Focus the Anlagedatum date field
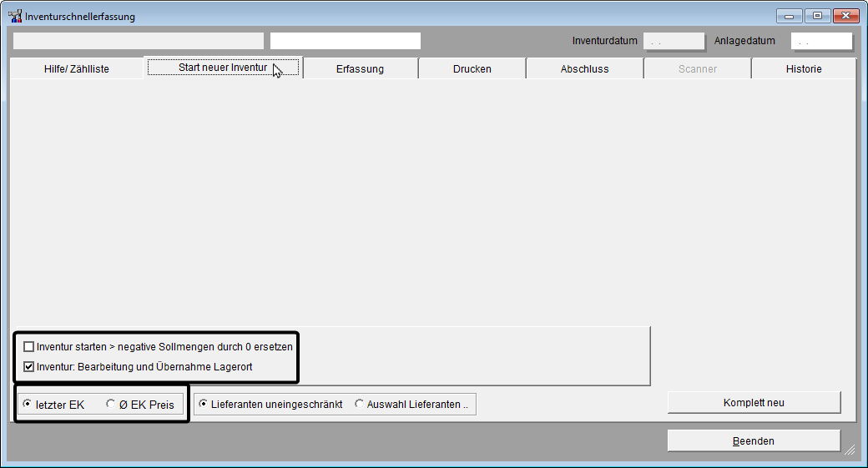This screenshot has height=468, width=868. 821,41
